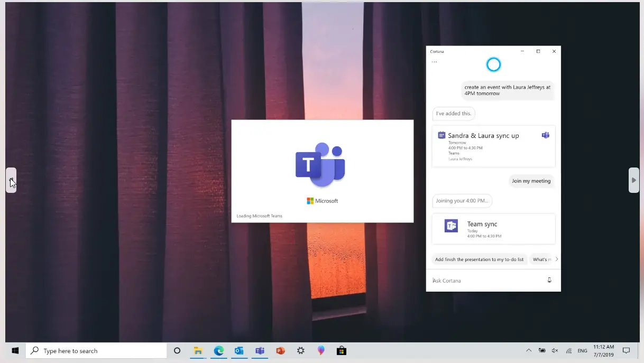Viewport: 644px width, 363px height.
Task: Open File Explorer from the taskbar
Action: click(x=198, y=350)
